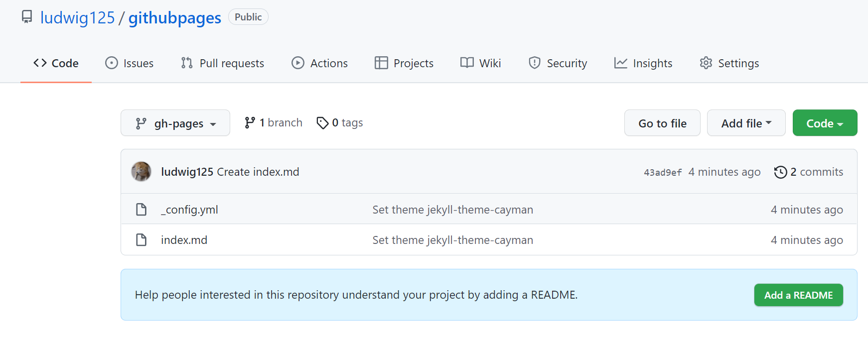Go to the Actions tab

(x=319, y=63)
